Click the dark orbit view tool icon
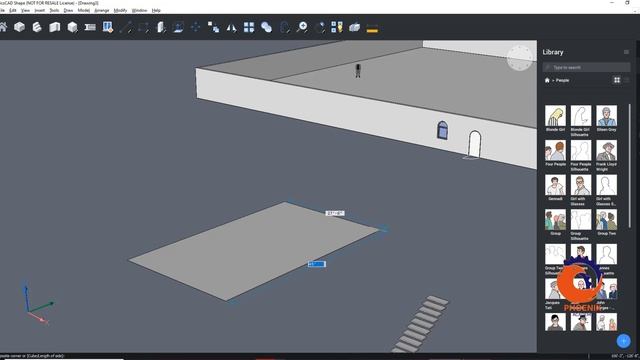This screenshot has width=640, height=360. [x=320, y=27]
